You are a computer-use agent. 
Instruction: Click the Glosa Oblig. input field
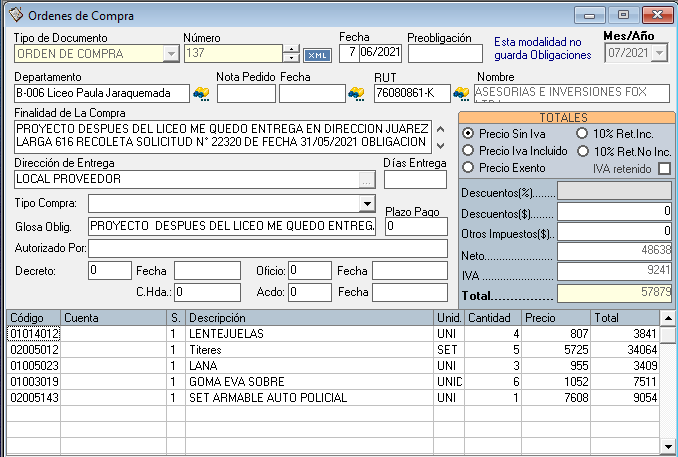(232, 226)
